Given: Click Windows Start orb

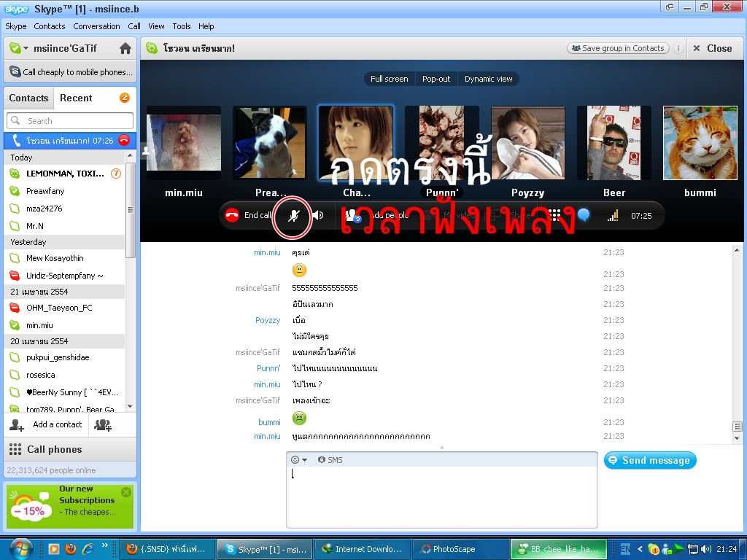Looking at the screenshot, I should click(20, 548).
